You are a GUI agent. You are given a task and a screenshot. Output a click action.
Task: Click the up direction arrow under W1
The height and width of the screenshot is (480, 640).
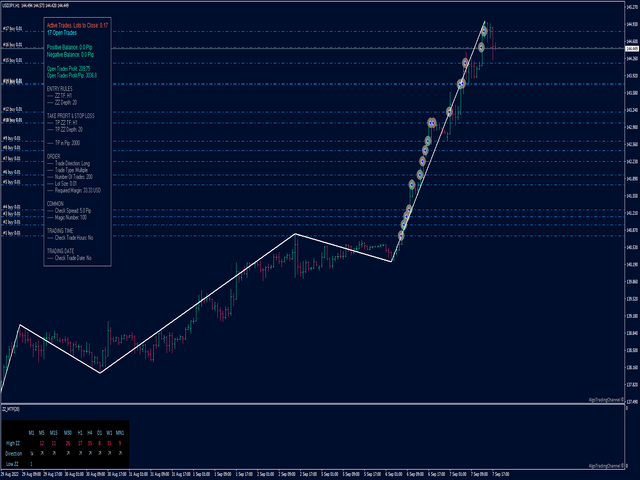[109, 453]
